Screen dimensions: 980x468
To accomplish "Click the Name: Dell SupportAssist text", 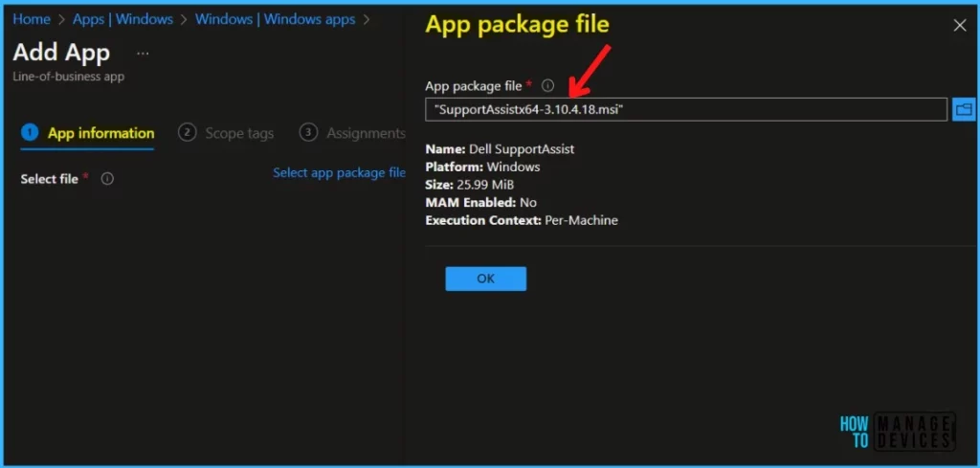I will coord(500,149).
